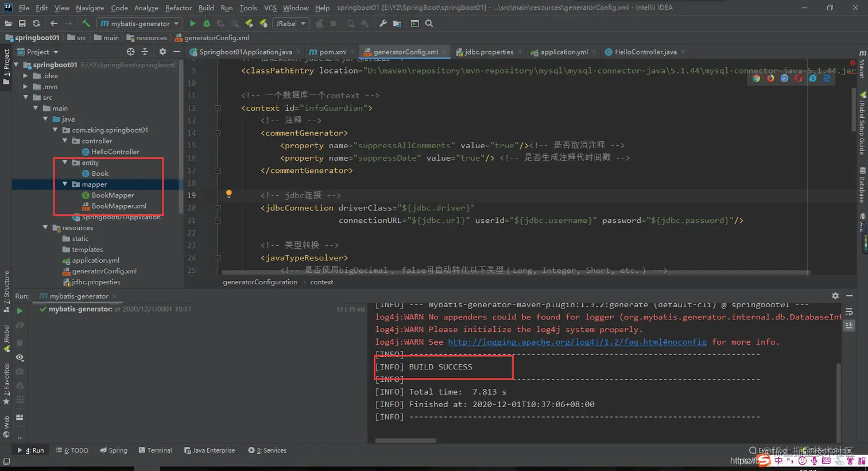868x471 pixels.
Task: Open the log4j FAQ hyperlink in console
Action: pos(577,342)
